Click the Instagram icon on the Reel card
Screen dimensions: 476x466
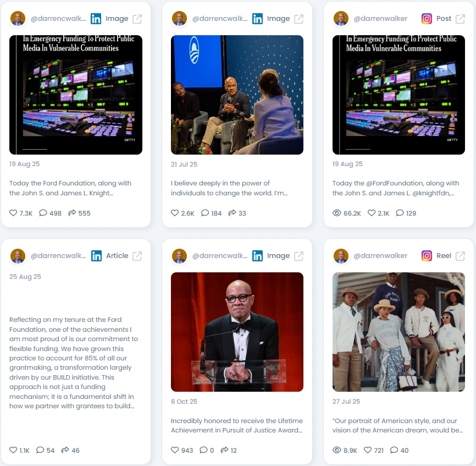tap(427, 256)
